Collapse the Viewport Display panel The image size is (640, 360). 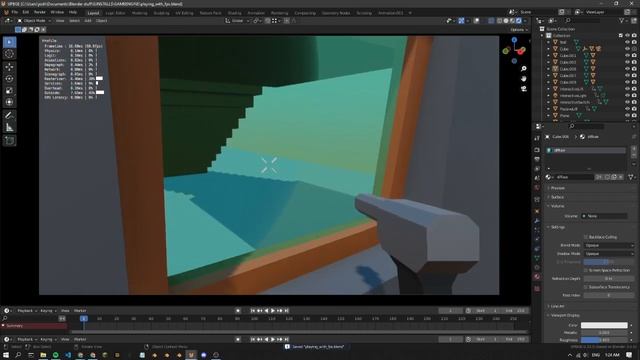coord(565,315)
